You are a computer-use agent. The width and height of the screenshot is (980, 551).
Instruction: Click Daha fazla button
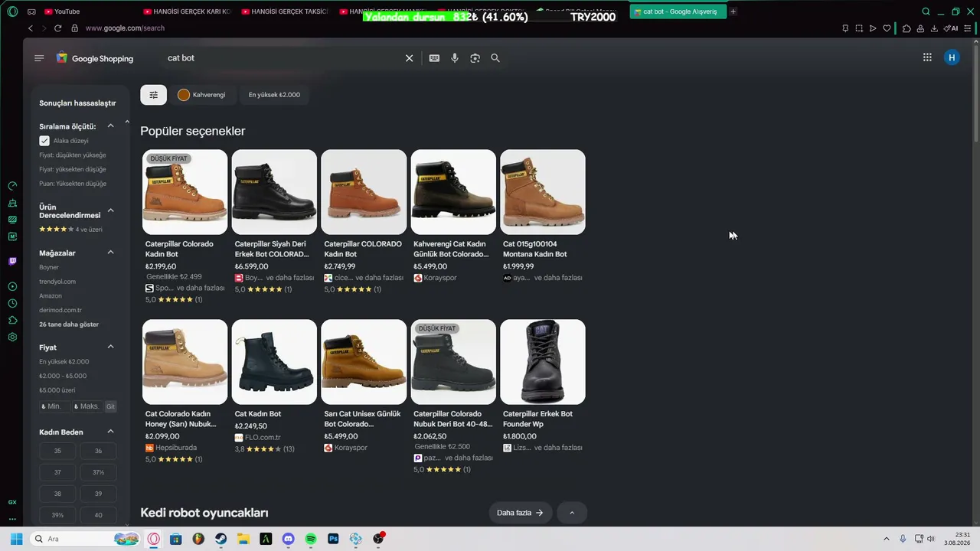[x=521, y=513]
